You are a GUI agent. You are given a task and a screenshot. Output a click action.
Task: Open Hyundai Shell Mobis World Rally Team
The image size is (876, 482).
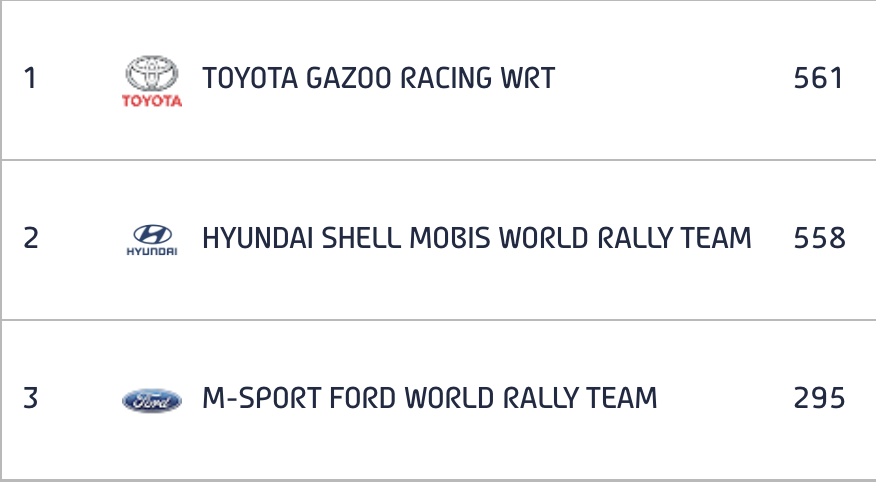click(477, 238)
